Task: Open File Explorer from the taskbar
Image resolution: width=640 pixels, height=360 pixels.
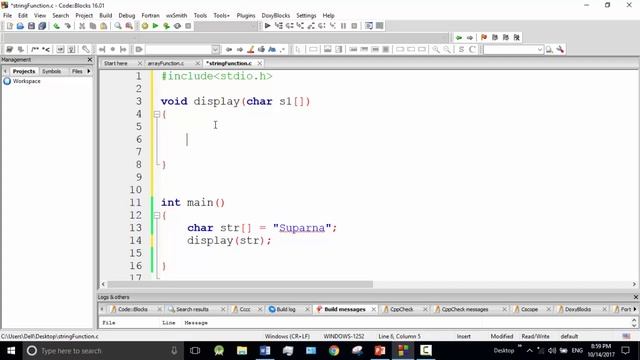Action: (x=242, y=351)
